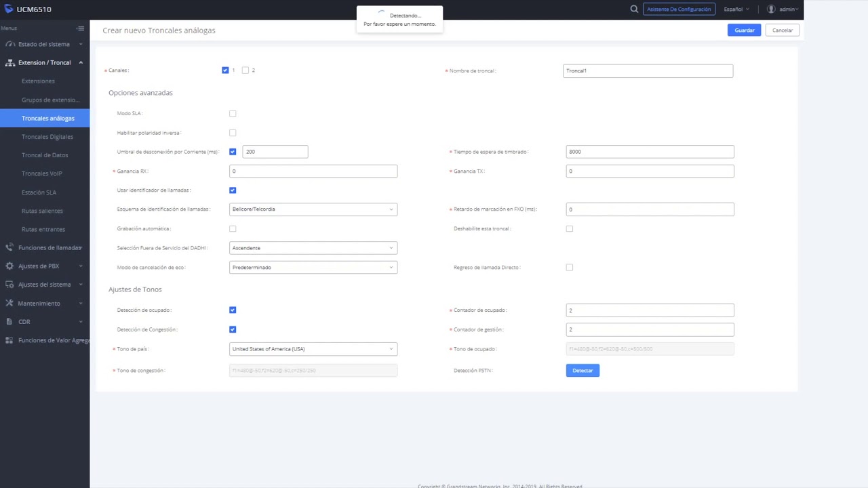The height and width of the screenshot is (488, 868).
Task: Toggle Usar identificador de llamadas checkbox
Action: [233, 190]
